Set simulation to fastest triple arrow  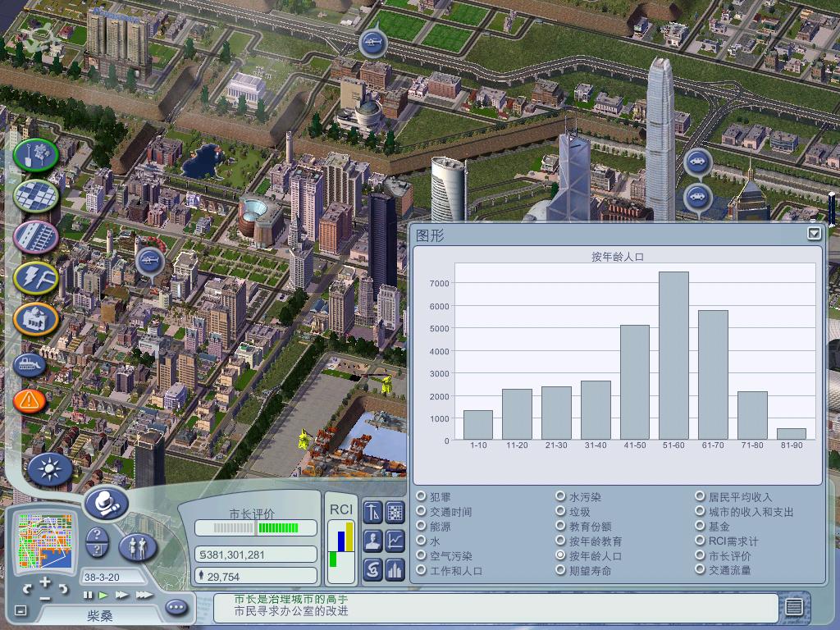point(144,595)
